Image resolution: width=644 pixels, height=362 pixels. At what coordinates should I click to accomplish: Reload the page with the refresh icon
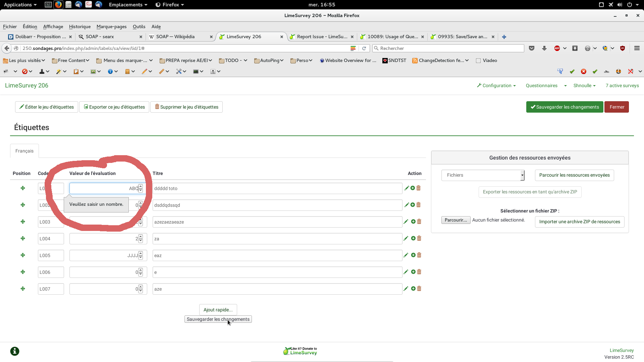coord(364,48)
